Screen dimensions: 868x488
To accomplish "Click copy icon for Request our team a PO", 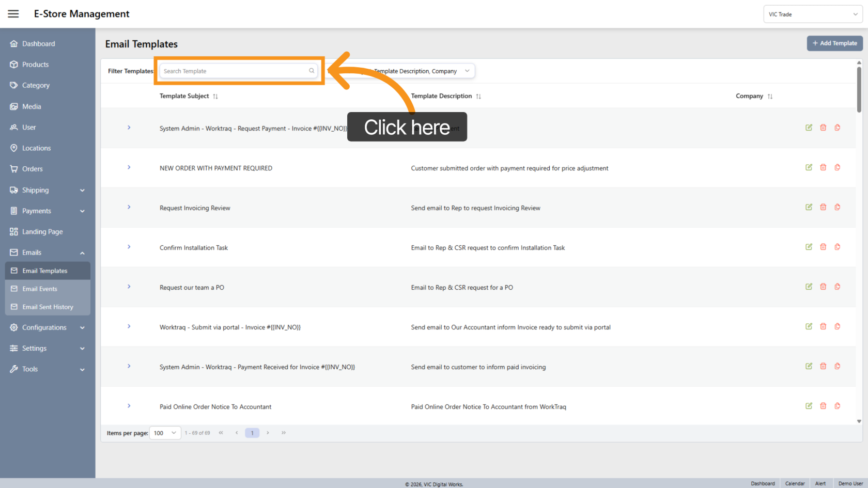I will [837, 287].
